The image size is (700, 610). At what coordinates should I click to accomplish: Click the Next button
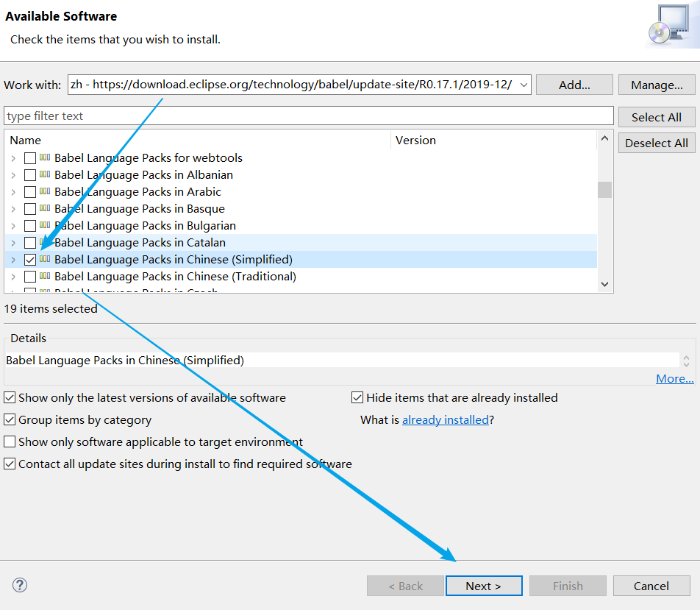pyautogui.click(x=483, y=586)
